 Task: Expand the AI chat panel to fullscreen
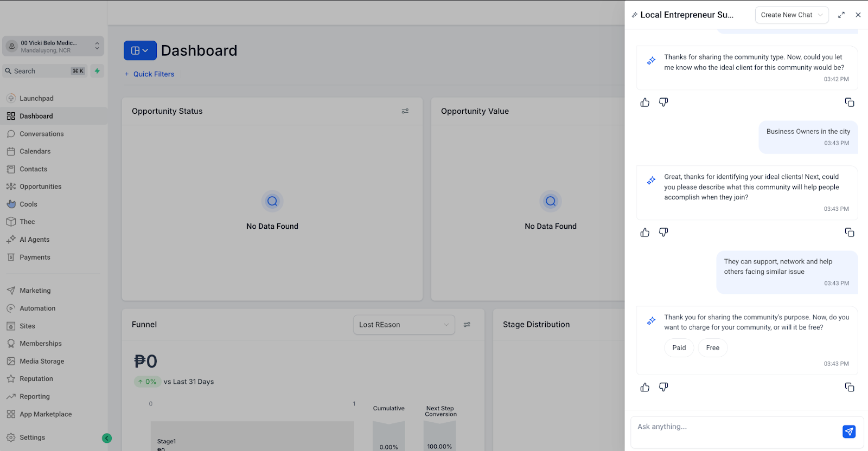(x=841, y=15)
